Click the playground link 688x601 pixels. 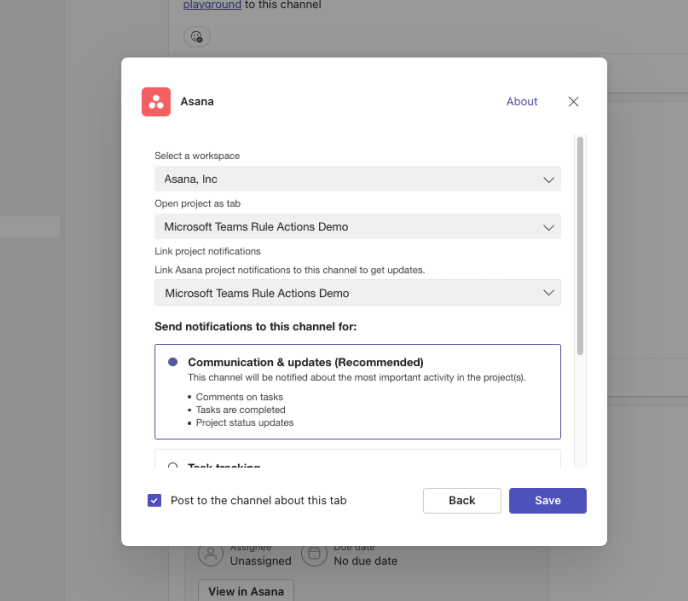[212, 5]
